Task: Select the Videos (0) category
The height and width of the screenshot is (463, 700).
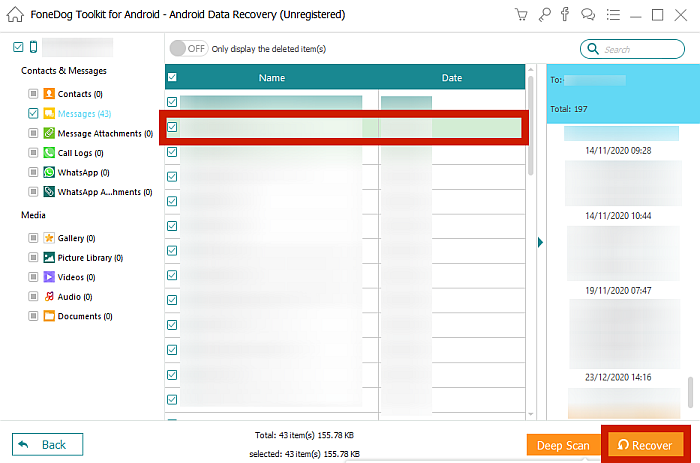Action: click(x=76, y=278)
